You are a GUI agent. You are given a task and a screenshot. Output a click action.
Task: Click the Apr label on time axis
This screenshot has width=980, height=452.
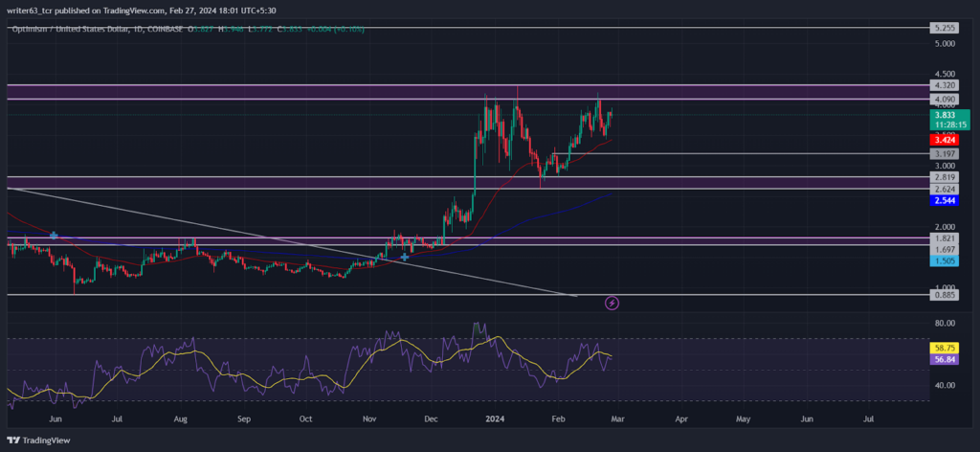(681, 418)
